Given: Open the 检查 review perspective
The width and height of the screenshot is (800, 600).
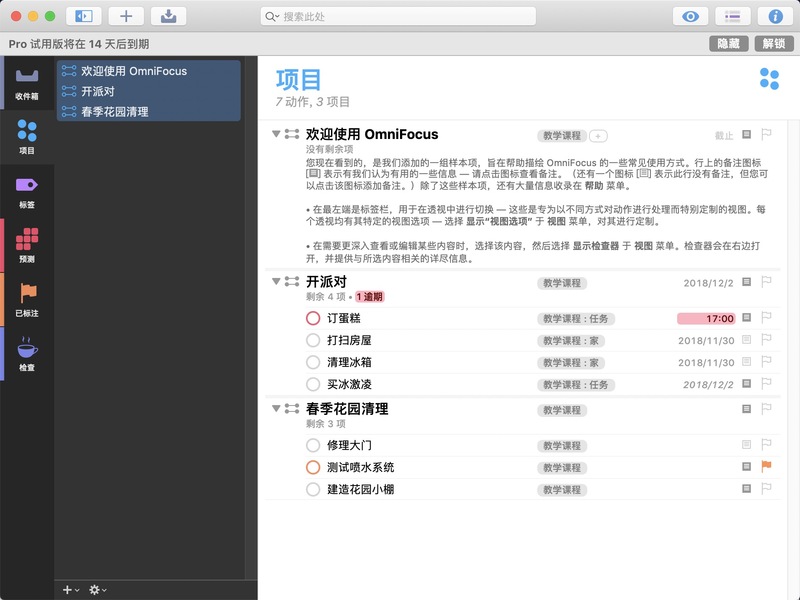Looking at the screenshot, I should 27,354.
